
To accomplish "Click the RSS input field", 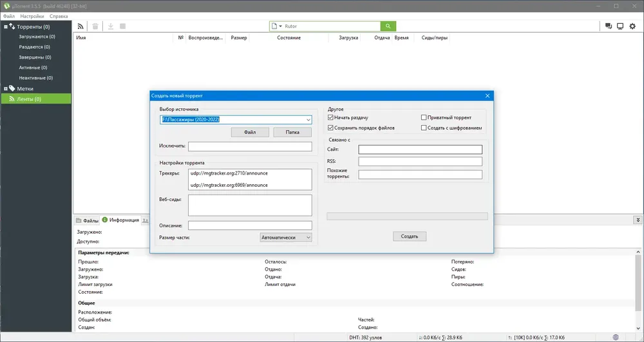I will pyautogui.click(x=420, y=162).
